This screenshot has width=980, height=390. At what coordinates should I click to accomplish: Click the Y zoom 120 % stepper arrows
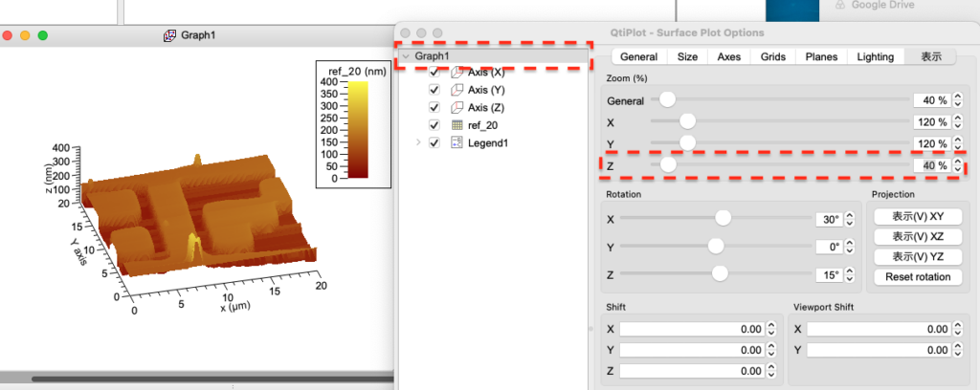957,144
